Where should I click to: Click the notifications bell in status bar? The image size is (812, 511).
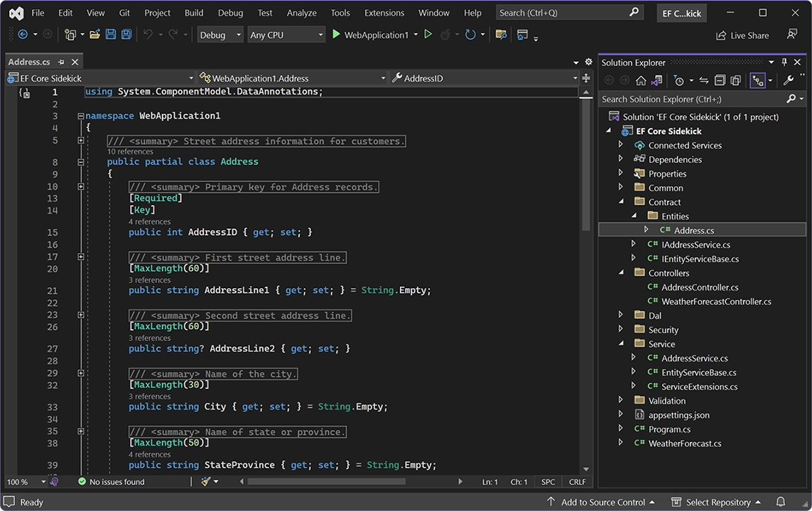781,502
